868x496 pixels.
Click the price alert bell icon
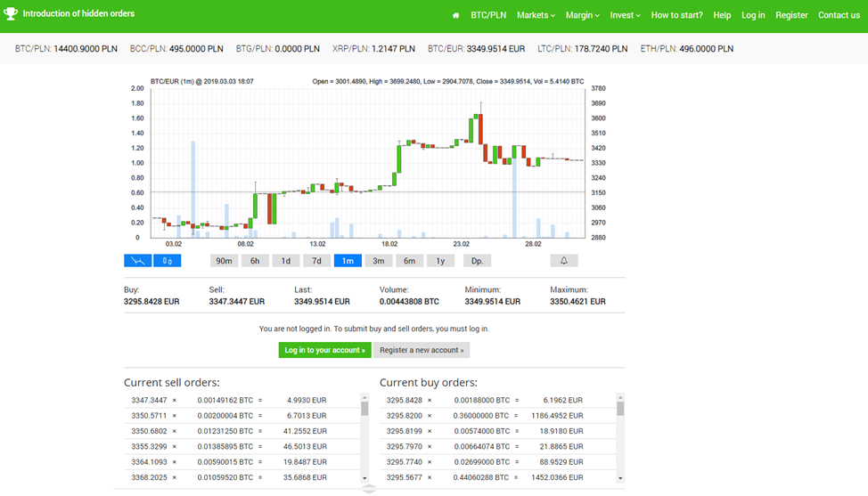tap(563, 261)
